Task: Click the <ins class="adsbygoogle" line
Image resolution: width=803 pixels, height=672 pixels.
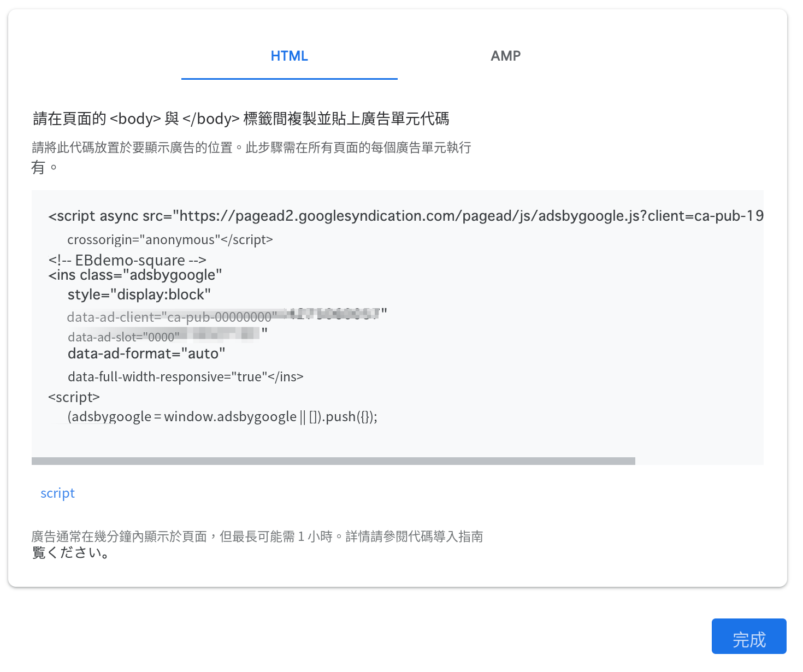Action: [x=135, y=275]
